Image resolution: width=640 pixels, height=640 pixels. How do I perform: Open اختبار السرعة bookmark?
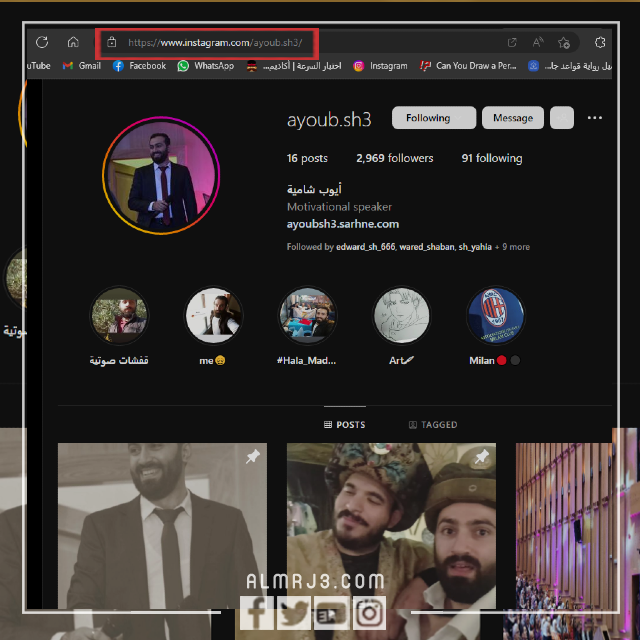pyautogui.click(x=294, y=66)
